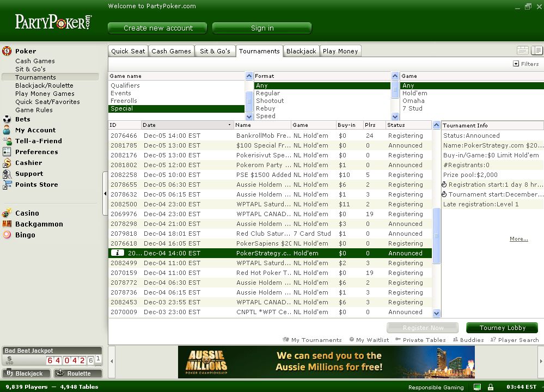Collapse the left sidebar with arrow handle

coord(105,194)
